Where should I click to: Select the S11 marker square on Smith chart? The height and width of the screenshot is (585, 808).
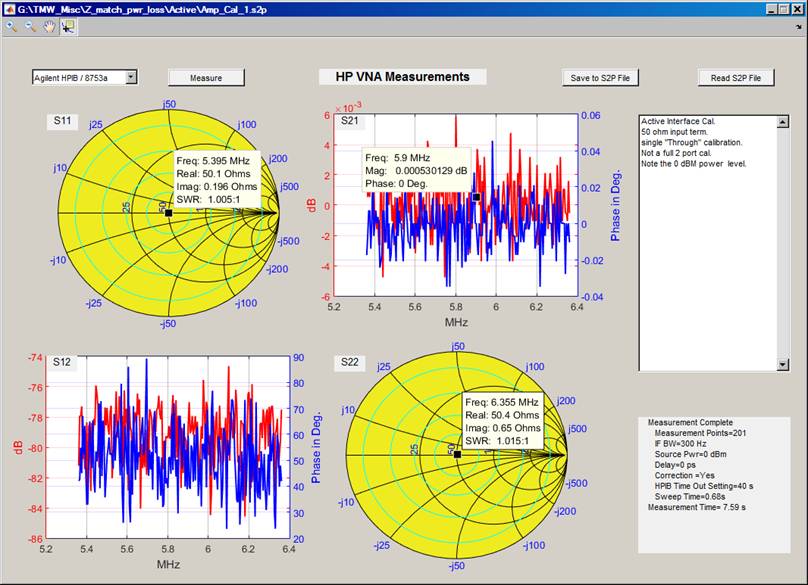point(169,213)
